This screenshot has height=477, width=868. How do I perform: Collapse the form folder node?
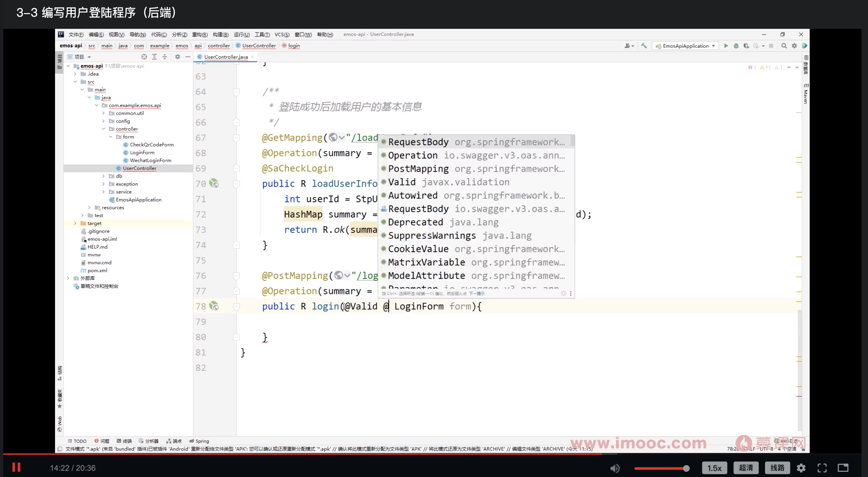(x=110, y=137)
